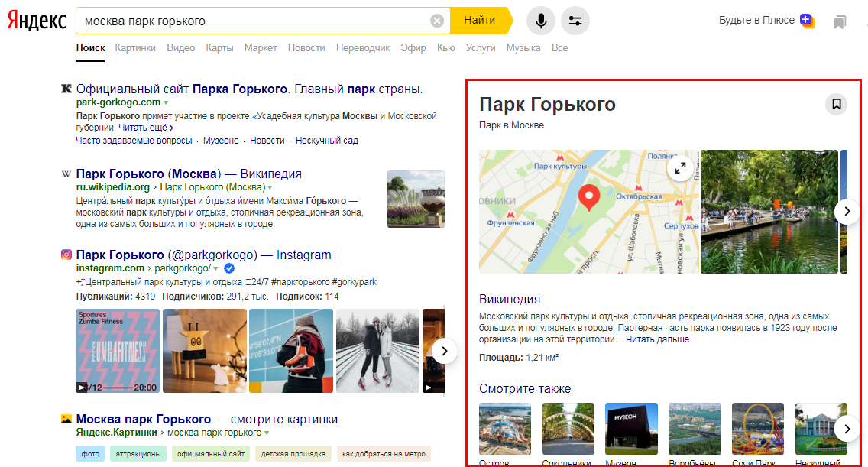868x467 pixels.
Task: Open dropdown arrow next to park-gorkogo.com
Action: 166,103
